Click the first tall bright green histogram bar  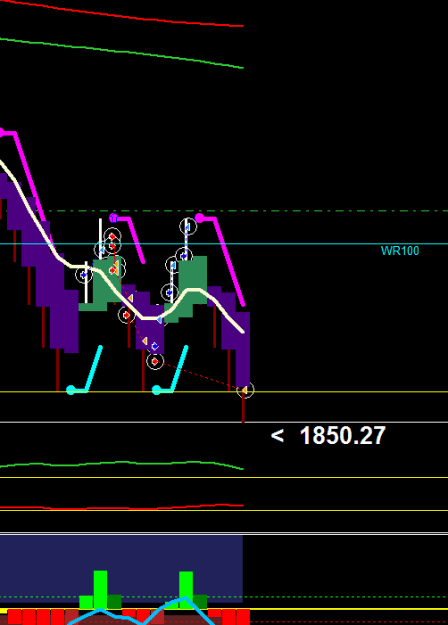[x=100, y=590]
